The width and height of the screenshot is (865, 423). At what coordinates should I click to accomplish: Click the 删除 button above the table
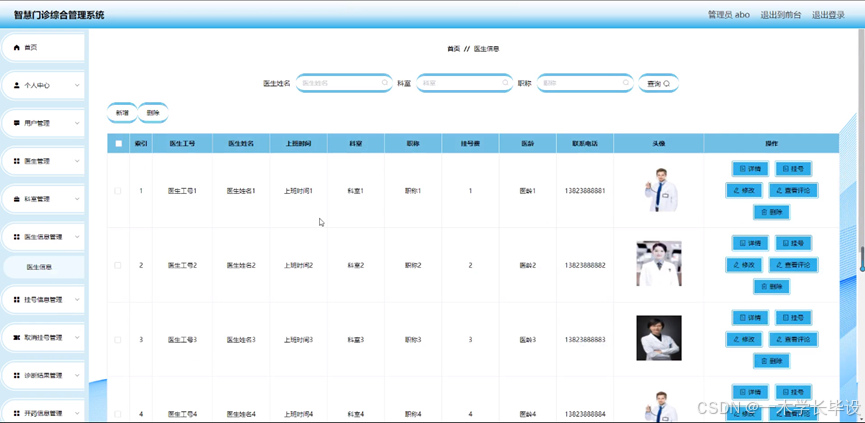pos(153,113)
